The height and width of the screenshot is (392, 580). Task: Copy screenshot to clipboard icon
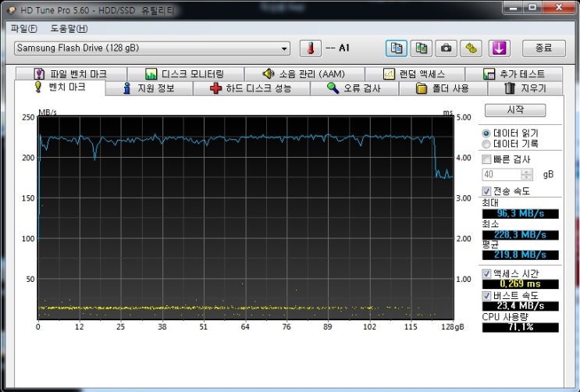point(422,48)
